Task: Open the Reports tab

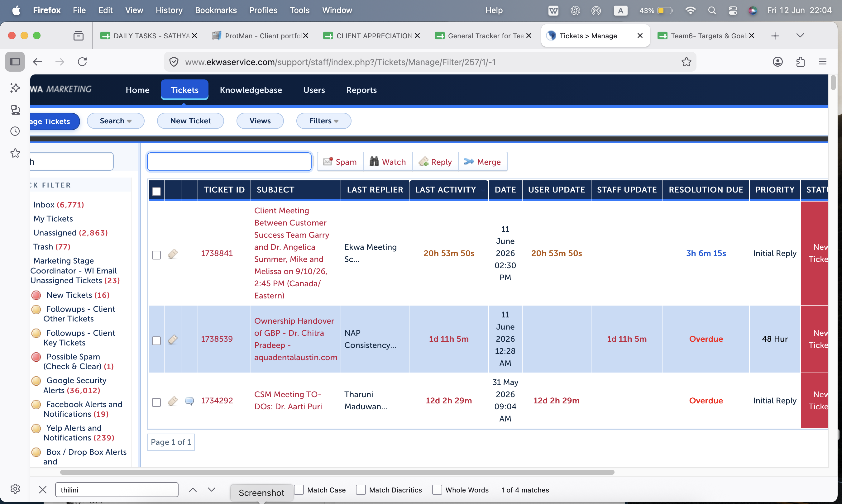Action: coord(361,90)
